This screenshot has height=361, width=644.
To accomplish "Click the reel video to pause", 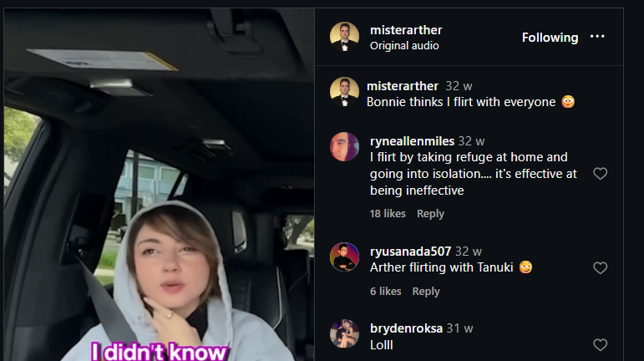I will tap(160, 185).
